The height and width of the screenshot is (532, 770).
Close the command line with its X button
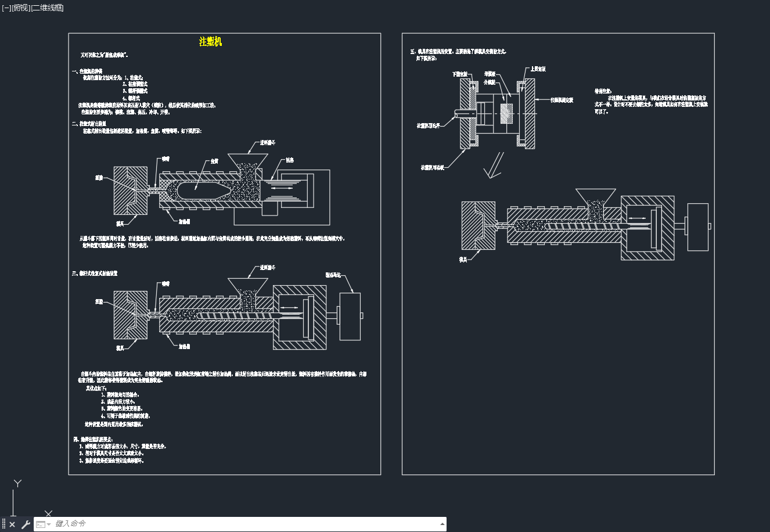[x=12, y=524]
